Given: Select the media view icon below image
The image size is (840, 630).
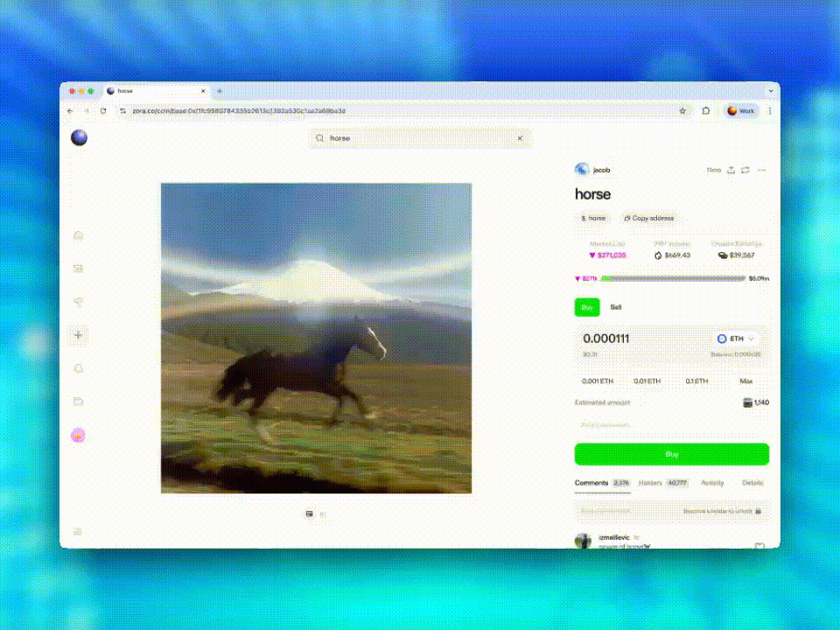Looking at the screenshot, I should pyautogui.click(x=309, y=514).
